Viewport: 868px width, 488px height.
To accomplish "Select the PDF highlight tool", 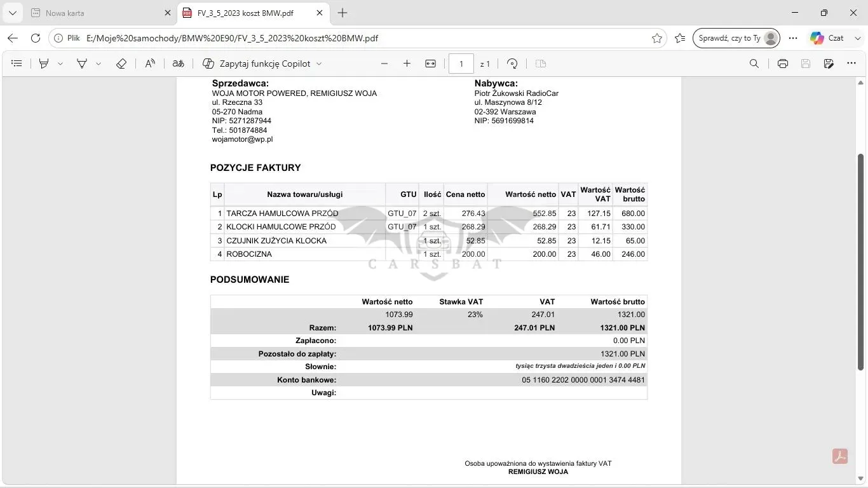I will [x=44, y=64].
